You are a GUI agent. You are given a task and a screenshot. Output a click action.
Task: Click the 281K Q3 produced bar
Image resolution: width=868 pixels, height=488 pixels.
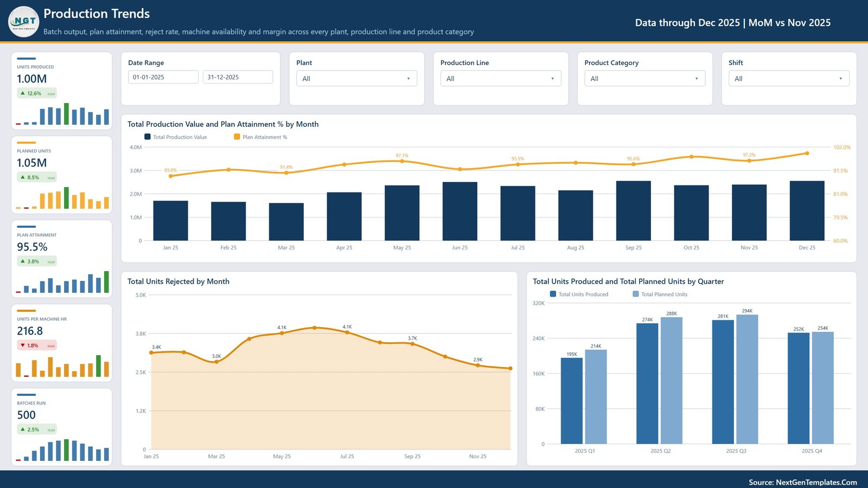click(723, 382)
